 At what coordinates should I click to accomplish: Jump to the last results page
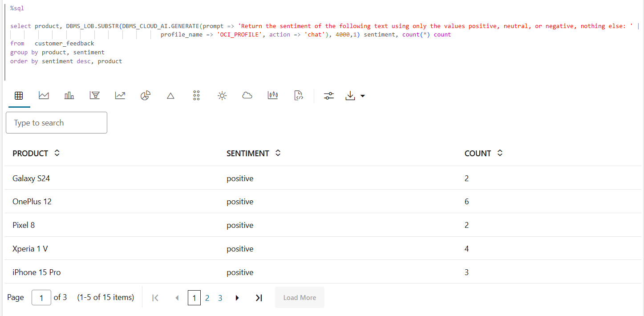[259, 298]
